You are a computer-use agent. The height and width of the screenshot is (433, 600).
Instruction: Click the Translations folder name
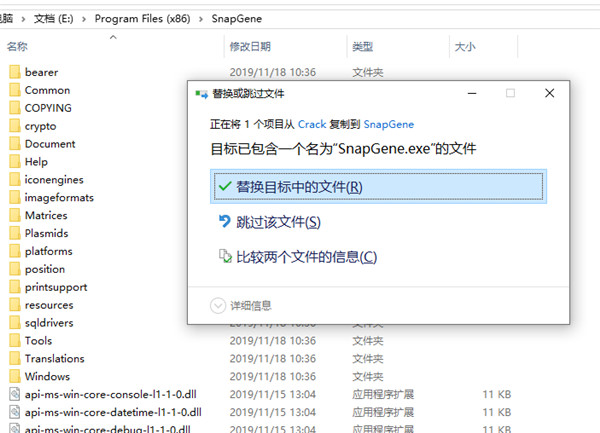54,358
